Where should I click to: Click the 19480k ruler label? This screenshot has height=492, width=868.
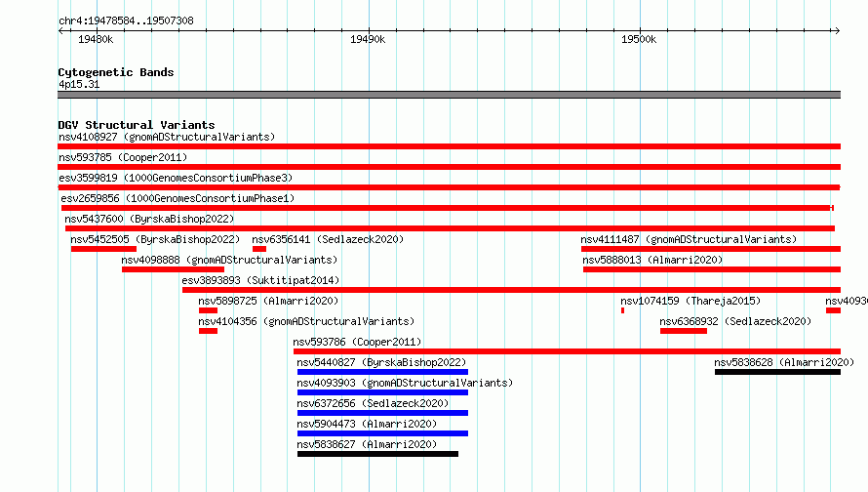pos(96,39)
